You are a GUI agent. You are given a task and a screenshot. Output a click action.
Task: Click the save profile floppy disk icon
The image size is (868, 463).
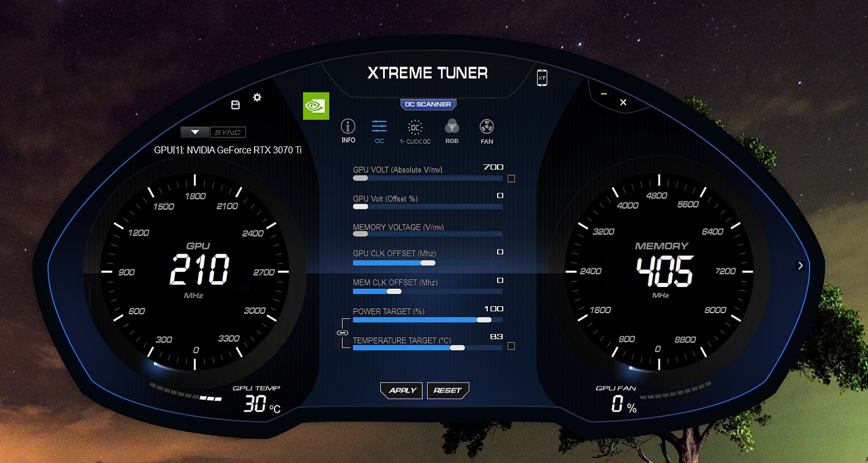(236, 105)
